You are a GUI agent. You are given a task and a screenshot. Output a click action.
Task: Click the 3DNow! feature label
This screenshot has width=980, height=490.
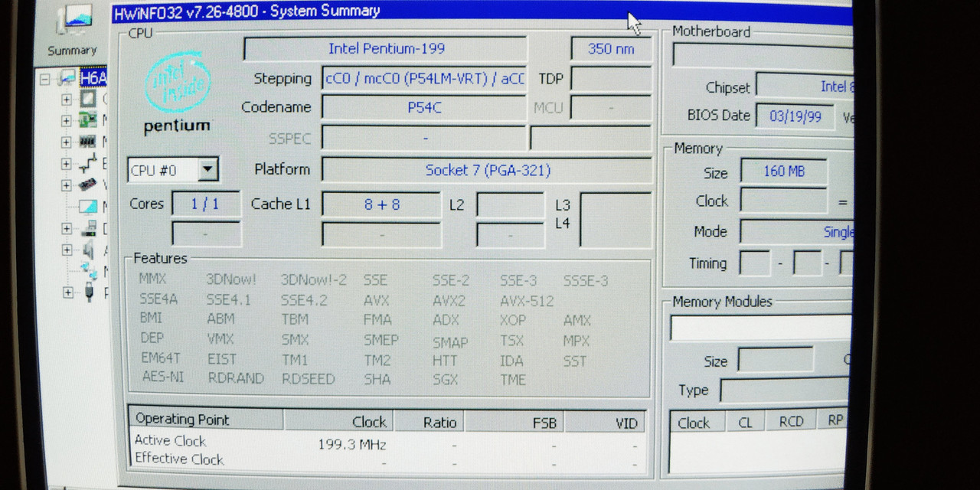coord(231,280)
